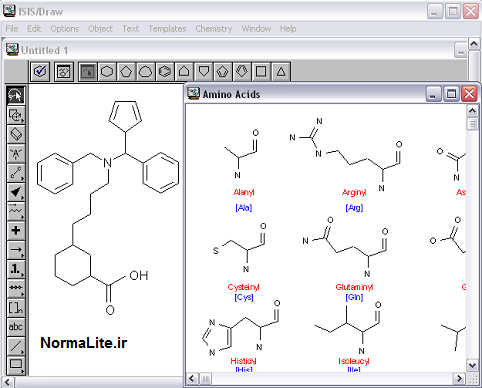
Task: Select the atom tool
Action: pyautogui.click(x=15, y=154)
